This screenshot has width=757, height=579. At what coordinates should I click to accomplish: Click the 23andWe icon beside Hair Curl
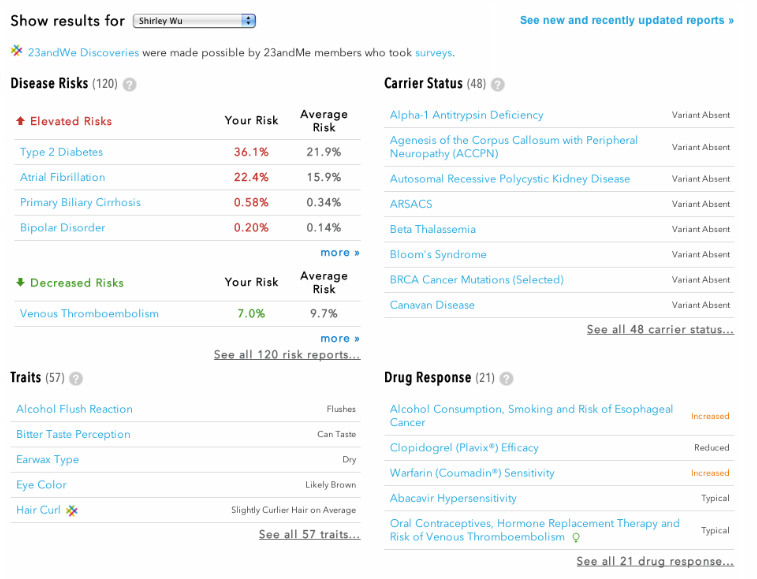point(71,510)
